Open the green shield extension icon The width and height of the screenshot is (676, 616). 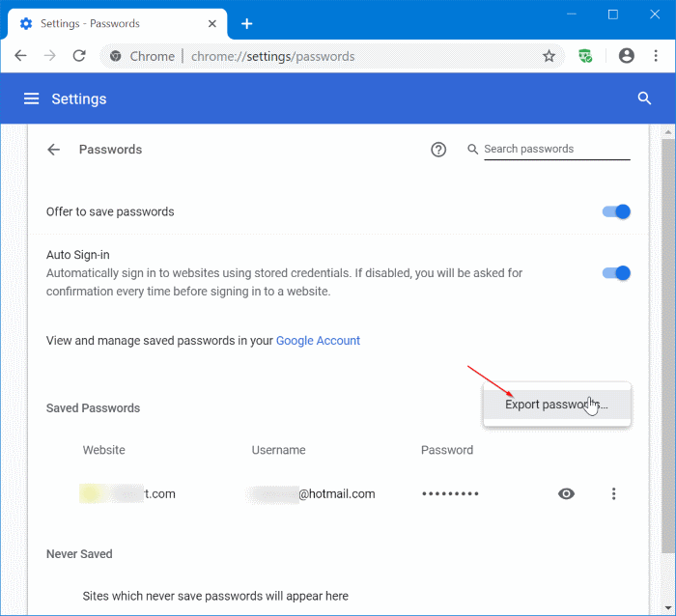click(585, 56)
